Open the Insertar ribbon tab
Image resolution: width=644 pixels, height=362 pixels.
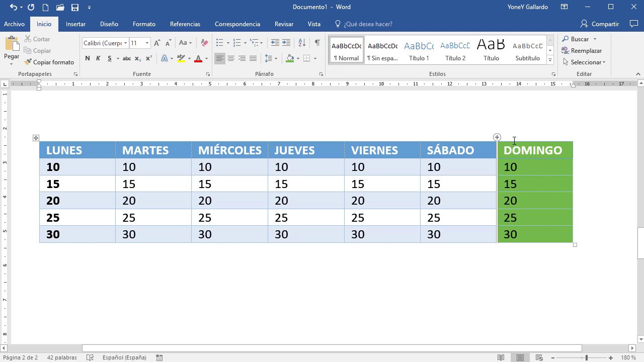tap(75, 24)
